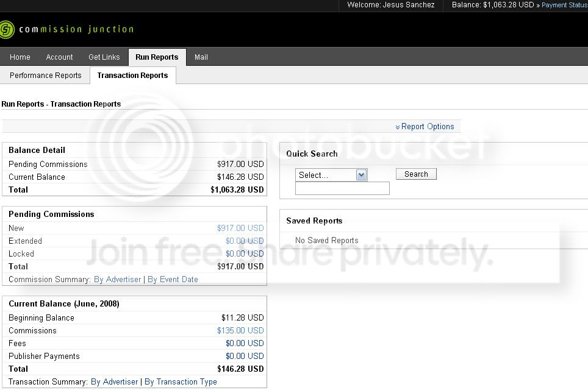Click Current Balance Total $146.28 USD
The image size is (588, 390).
[240, 369]
